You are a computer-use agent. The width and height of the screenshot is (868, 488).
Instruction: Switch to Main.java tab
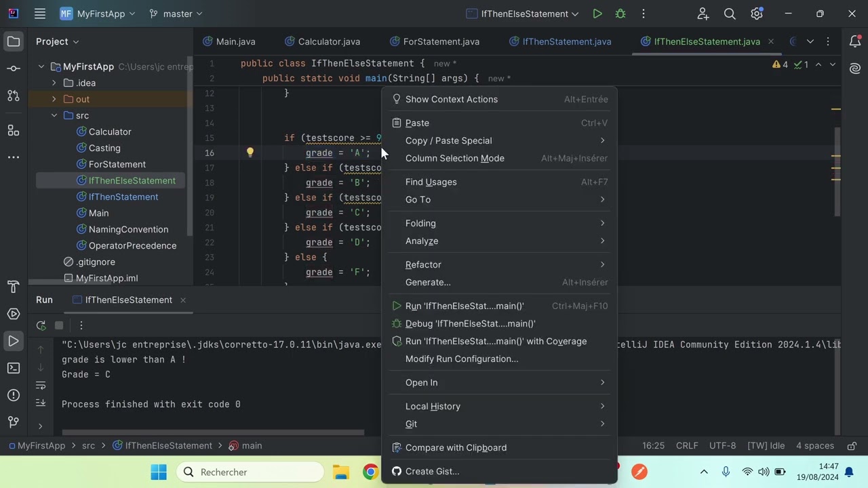[229, 41]
